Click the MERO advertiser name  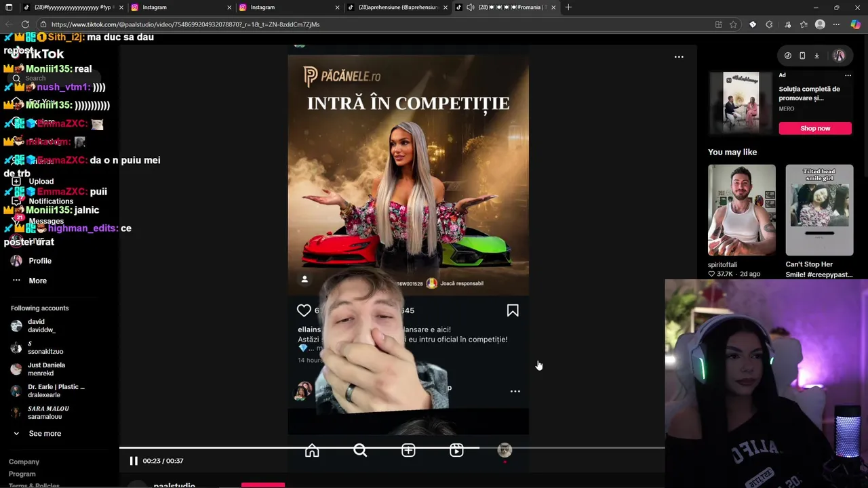click(786, 109)
